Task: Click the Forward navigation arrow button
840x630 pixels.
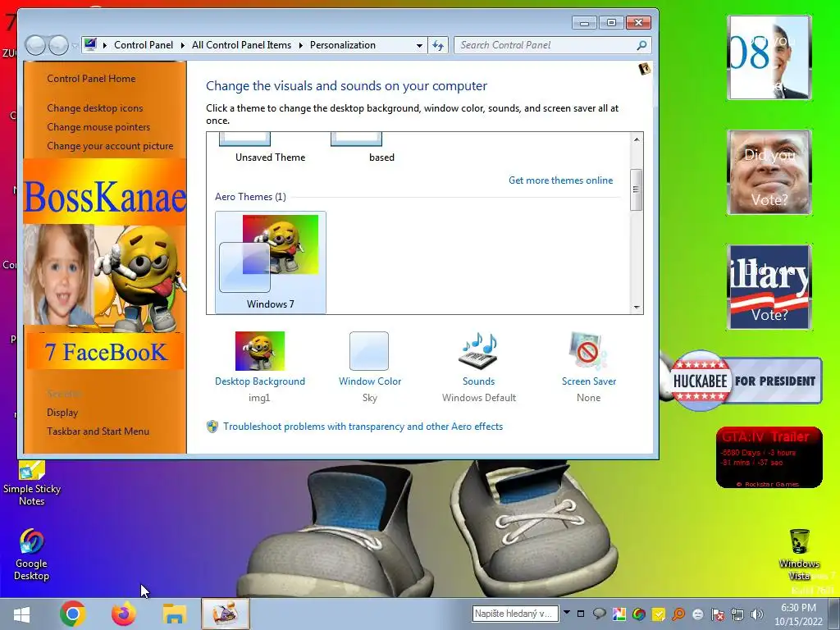Action: [x=58, y=46]
